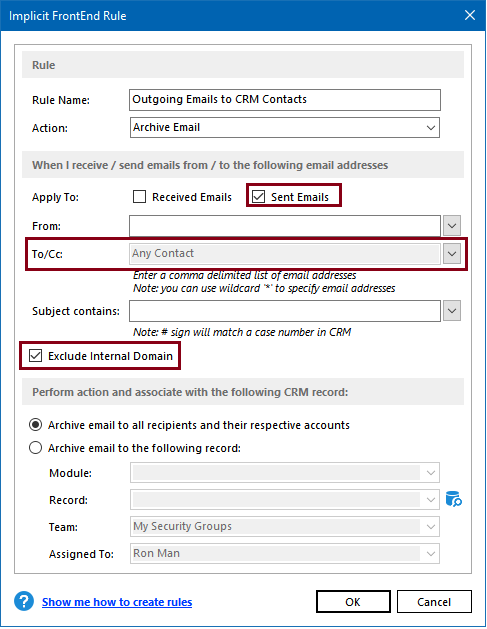
Task: Open the Subject contains dropdown arrow
Action: tap(452, 311)
